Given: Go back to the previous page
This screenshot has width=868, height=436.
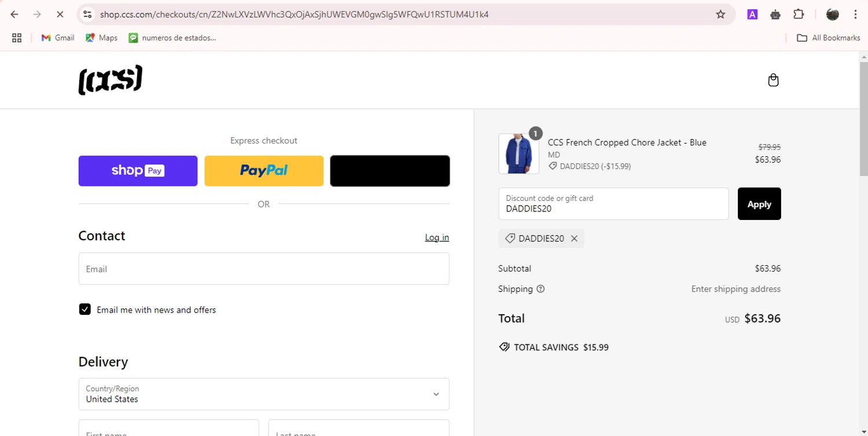Looking at the screenshot, I should tap(14, 14).
